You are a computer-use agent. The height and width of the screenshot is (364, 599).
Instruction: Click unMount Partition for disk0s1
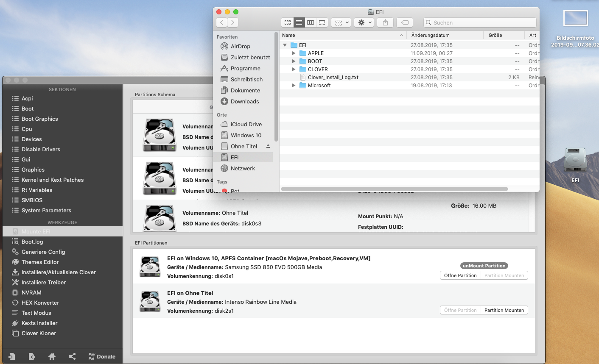pos(484,266)
